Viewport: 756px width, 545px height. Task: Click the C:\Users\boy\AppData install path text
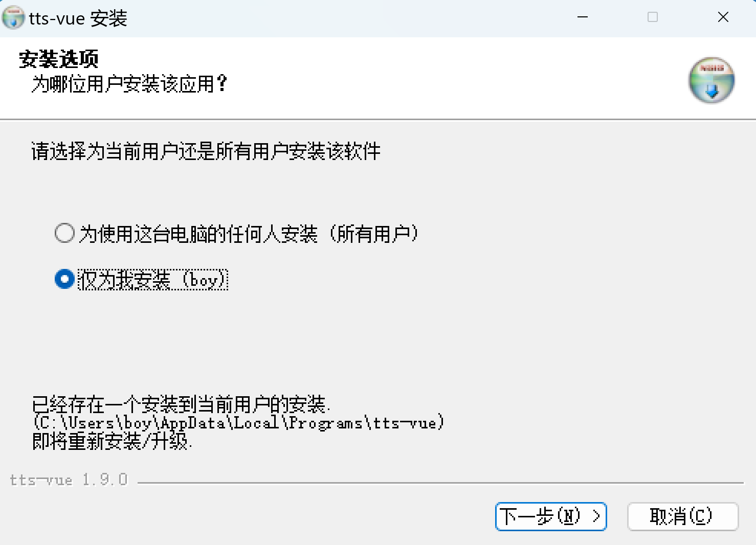pyautogui.click(x=238, y=423)
